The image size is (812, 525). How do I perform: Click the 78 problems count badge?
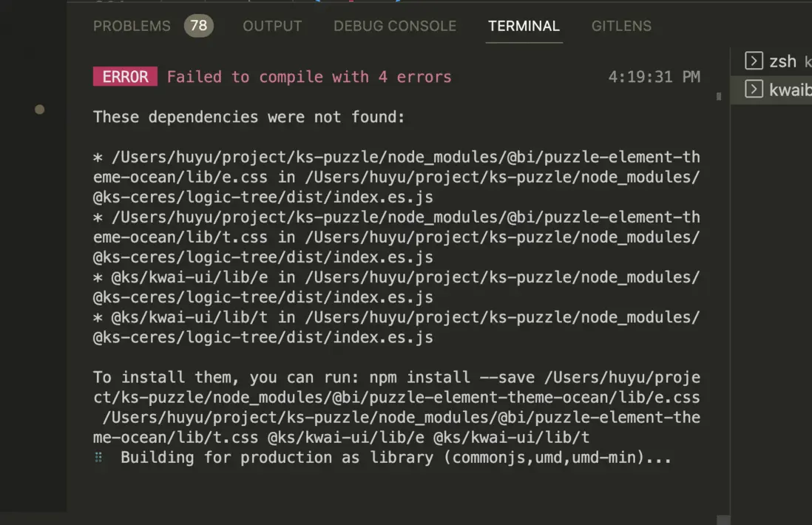pyautogui.click(x=198, y=26)
